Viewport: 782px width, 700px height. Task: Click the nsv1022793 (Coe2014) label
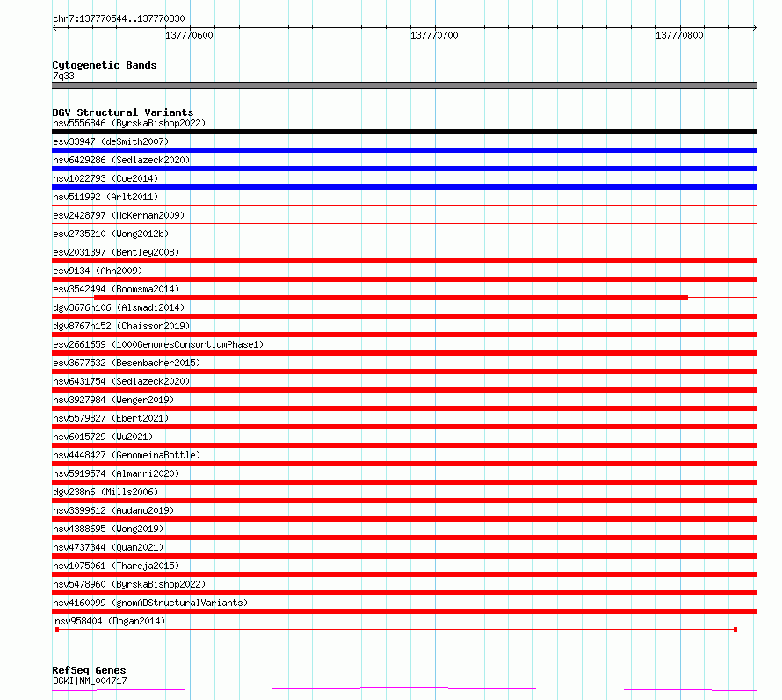105,178
